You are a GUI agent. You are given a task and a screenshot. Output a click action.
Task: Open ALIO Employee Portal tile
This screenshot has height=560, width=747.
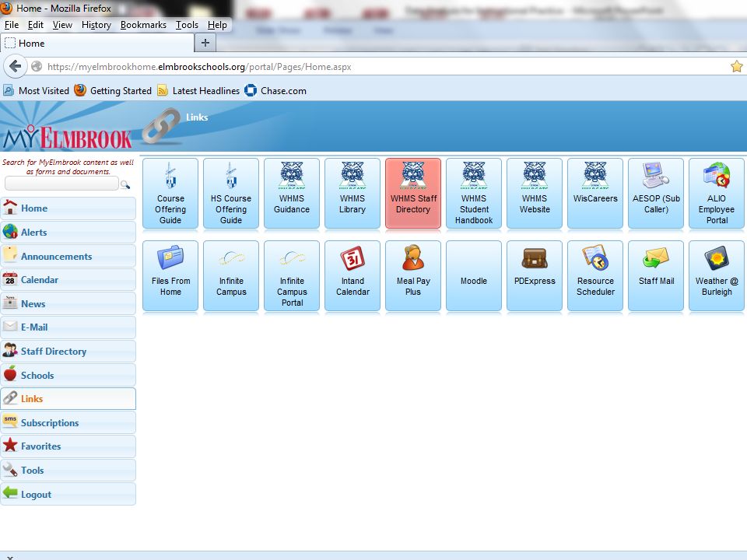(x=717, y=194)
